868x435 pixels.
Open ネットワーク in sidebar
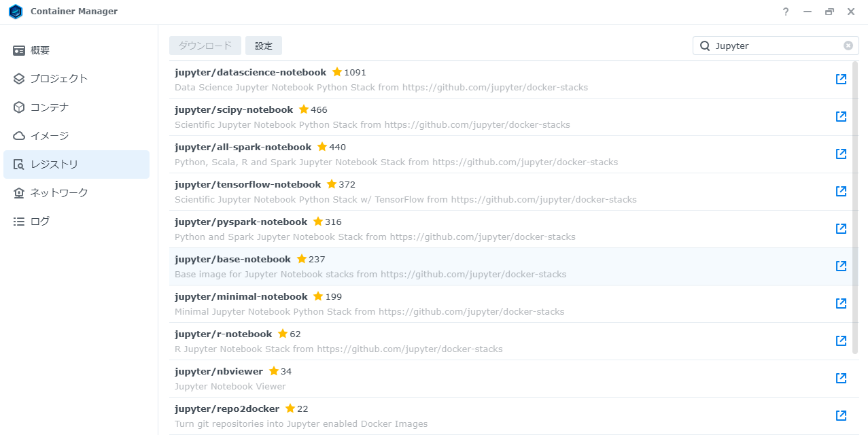76,193
